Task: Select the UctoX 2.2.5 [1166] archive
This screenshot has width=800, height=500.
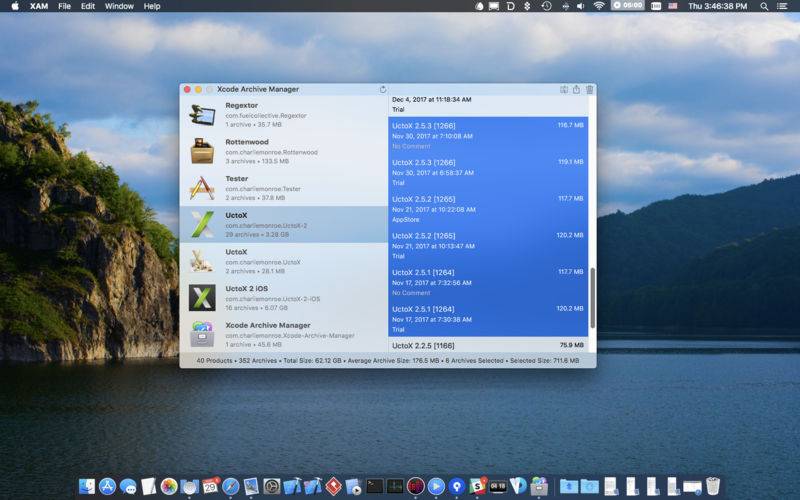Action: pos(488,345)
